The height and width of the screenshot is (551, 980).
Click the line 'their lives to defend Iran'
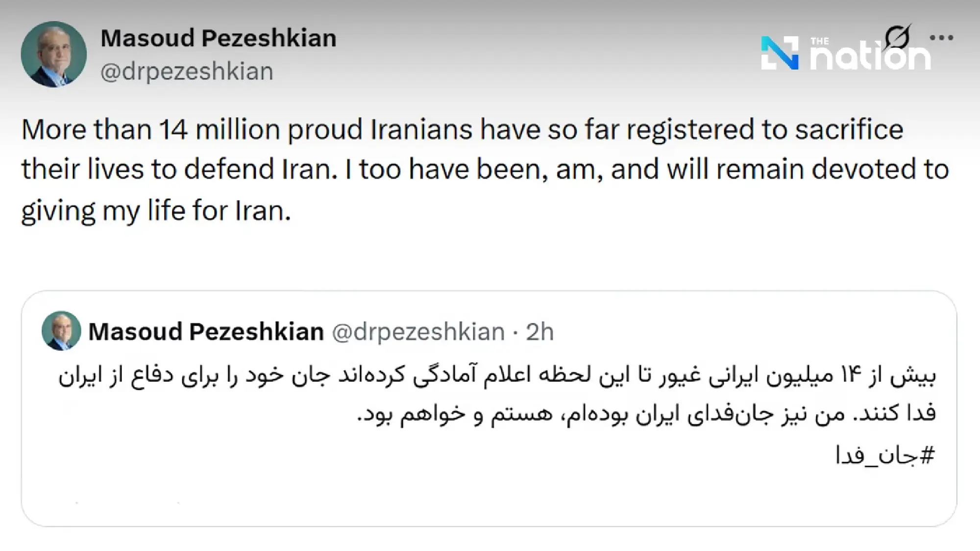pos(485,169)
